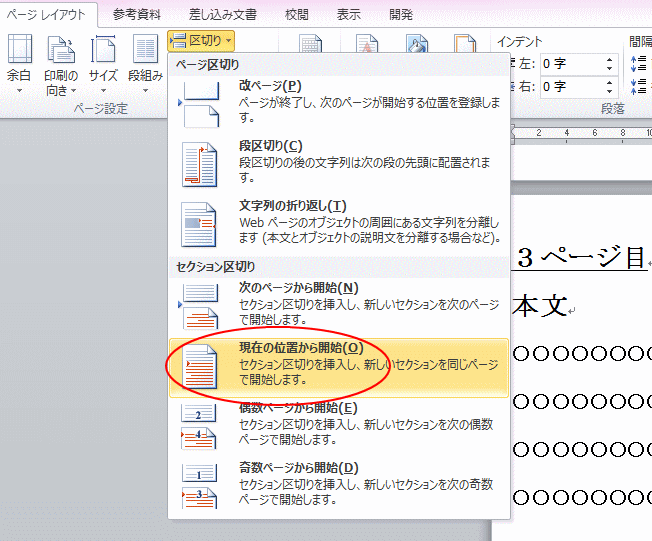
Task: Click the line spacing before icon under 間隔
Action: (639, 64)
